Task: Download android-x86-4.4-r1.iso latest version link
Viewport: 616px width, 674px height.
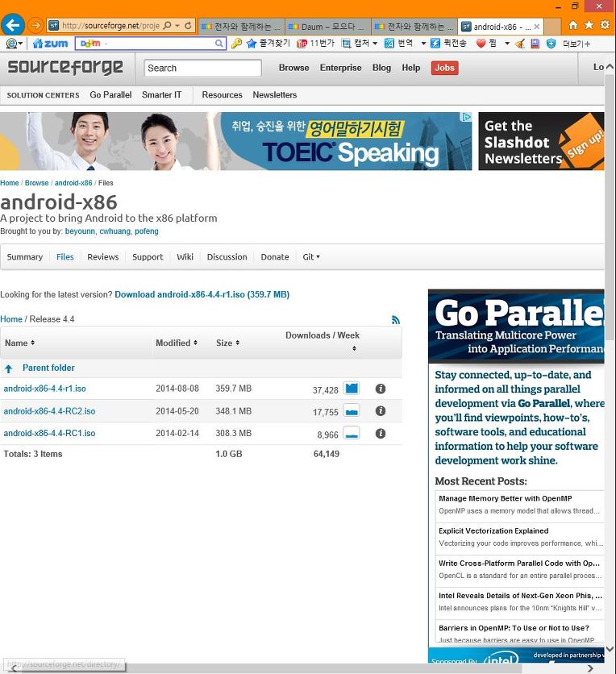Action: 202,295
